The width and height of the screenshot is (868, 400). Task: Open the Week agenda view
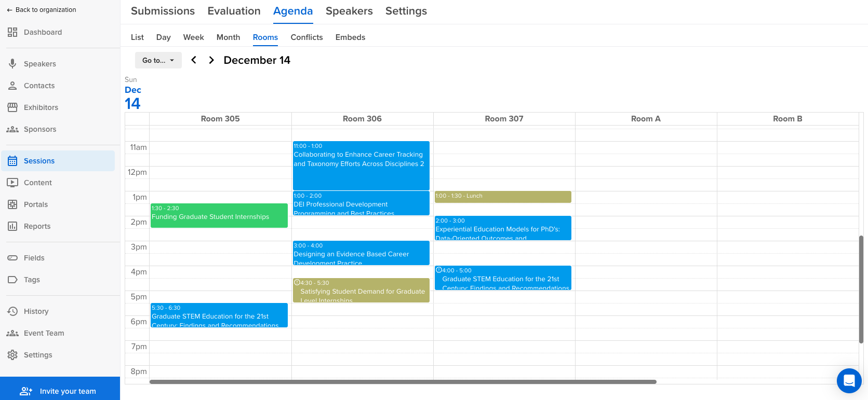pos(193,37)
